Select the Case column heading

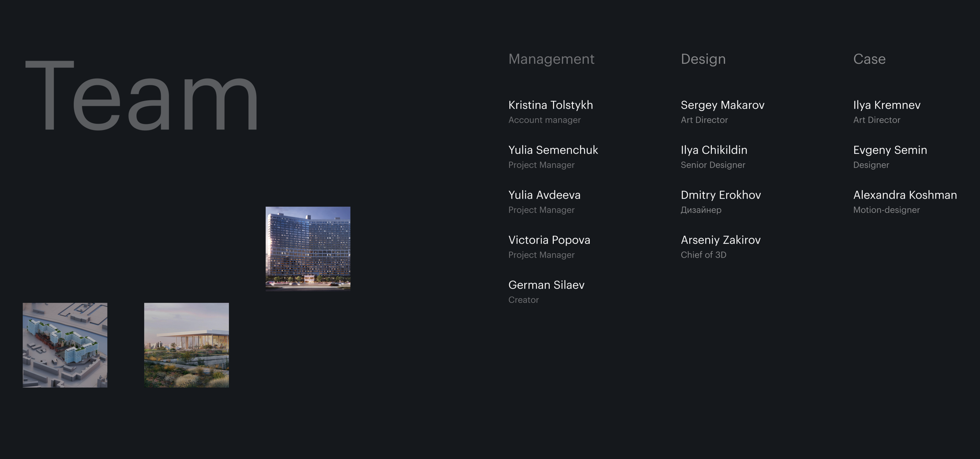869,59
